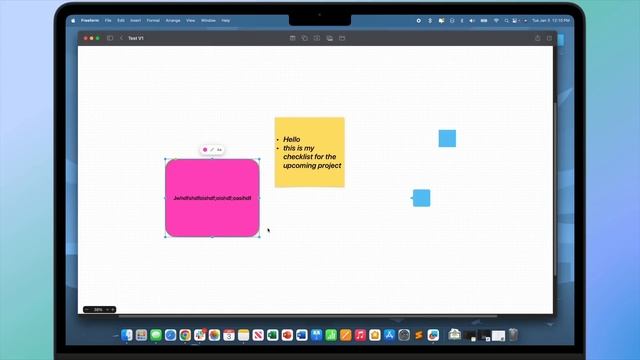Open Photos from the dock
Image resolution: width=640 pixels, height=360 pixels.
tap(214, 335)
